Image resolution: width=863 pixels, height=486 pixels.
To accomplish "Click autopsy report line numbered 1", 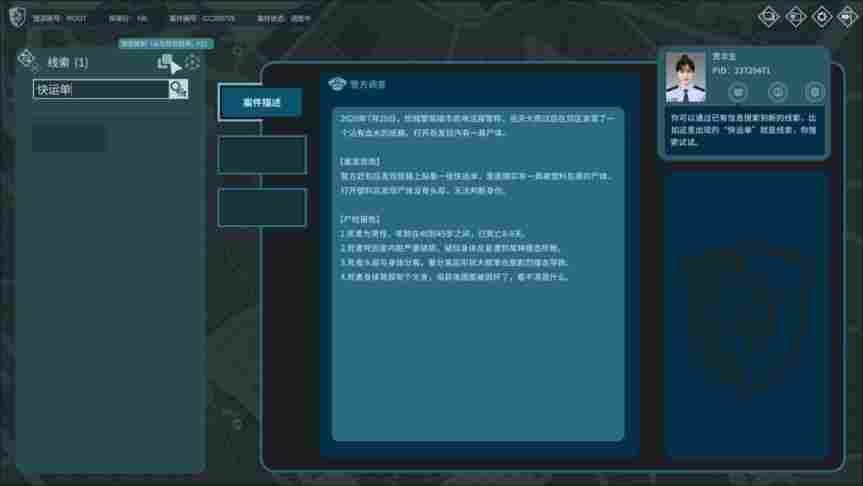I will click(432, 234).
